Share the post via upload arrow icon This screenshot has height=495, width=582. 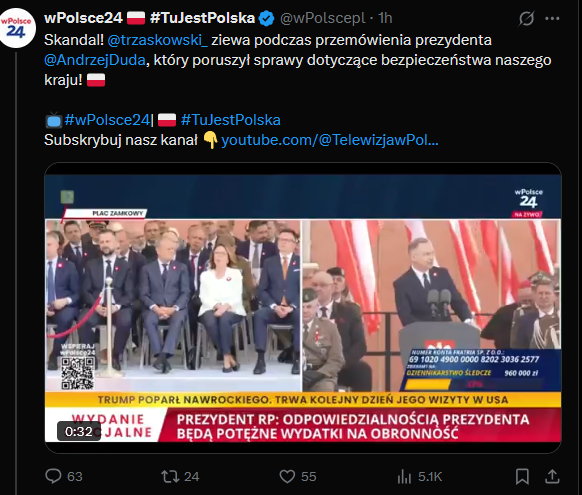click(x=552, y=476)
